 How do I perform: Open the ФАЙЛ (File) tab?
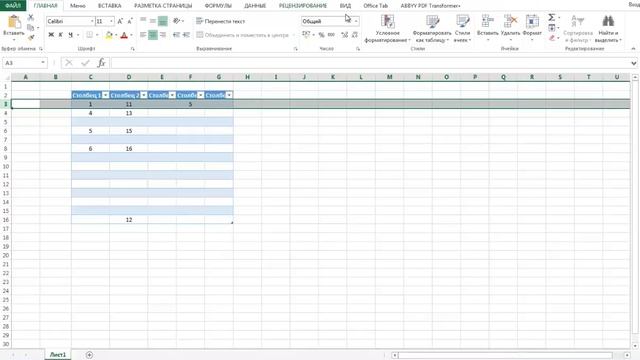tap(13, 6)
